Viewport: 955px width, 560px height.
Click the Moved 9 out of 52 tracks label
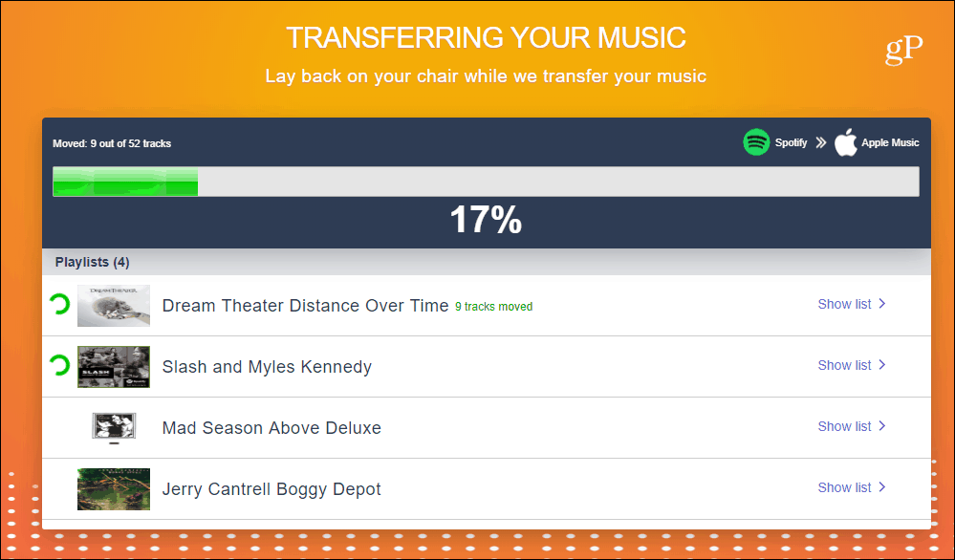pos(112,143)
